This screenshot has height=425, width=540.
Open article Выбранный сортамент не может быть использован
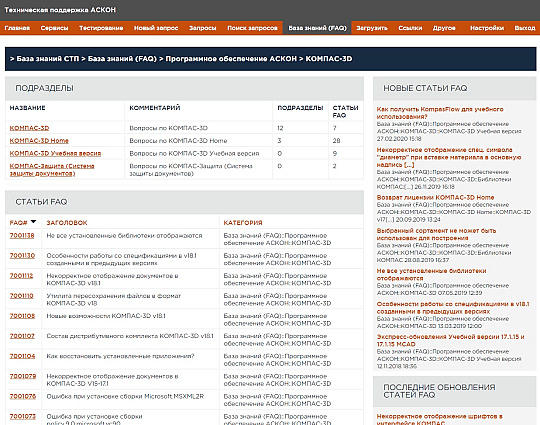pos(436,234)
